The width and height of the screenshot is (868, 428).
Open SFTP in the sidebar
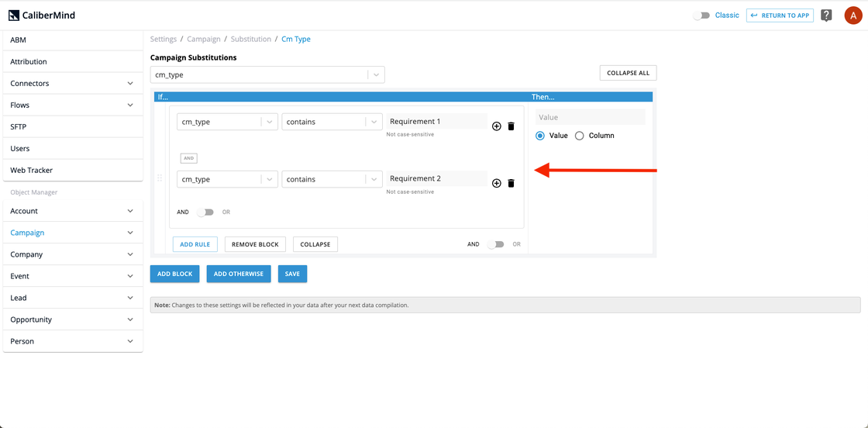pyautogui.click(x=73, y=127)
